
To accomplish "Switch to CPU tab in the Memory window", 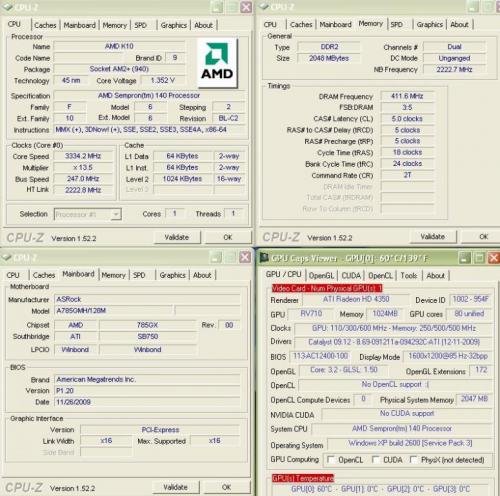I will point(270,25).
